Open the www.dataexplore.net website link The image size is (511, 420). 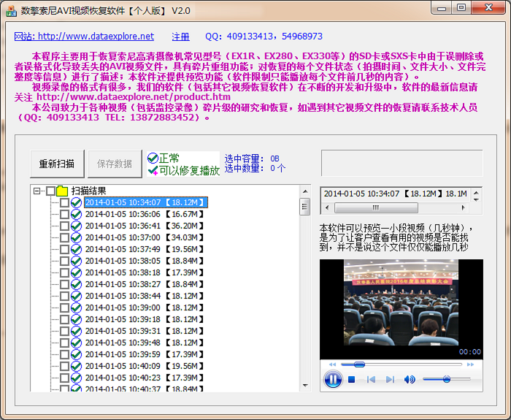84,37
